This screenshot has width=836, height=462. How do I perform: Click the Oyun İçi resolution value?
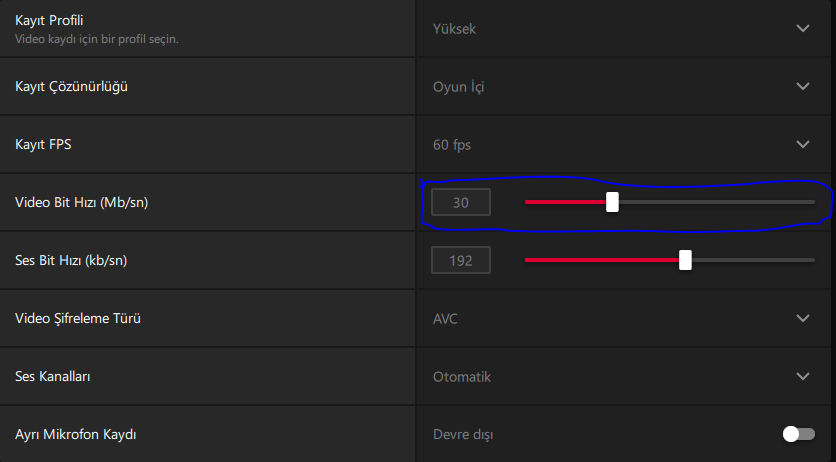(x=459, y=87)
